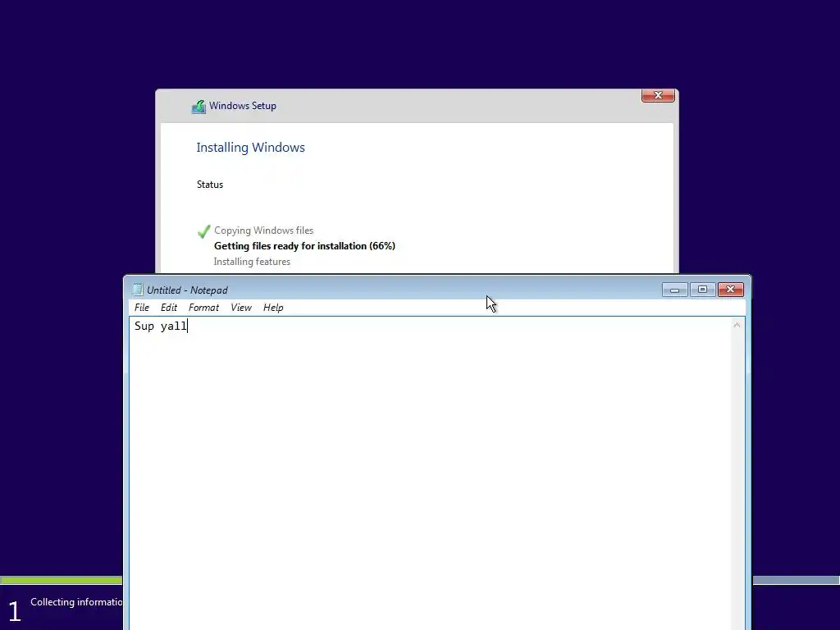Image resolution: width=840 pixels, height=630 pixels.
Task: Open the Edit menu in Notepad
Action: [x=168, y=308]
